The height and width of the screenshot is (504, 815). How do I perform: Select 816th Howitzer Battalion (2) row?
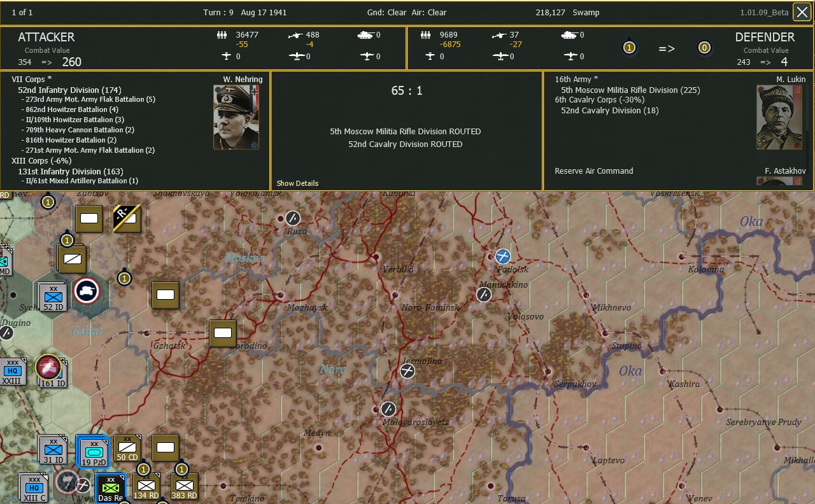pyautogui.click(x=69, y=140)
